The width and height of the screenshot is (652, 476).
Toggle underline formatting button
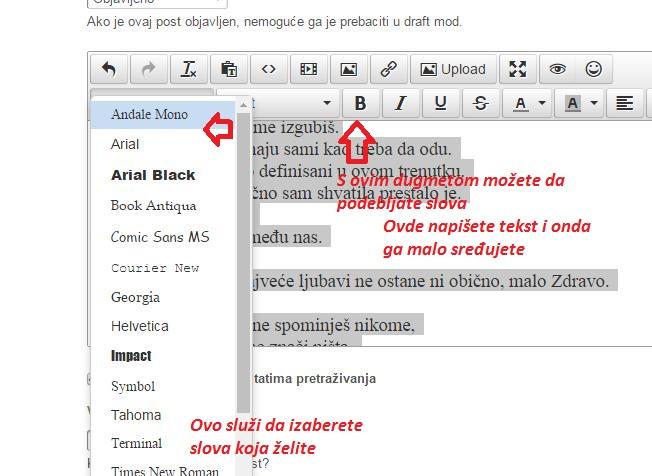point(440,103)
